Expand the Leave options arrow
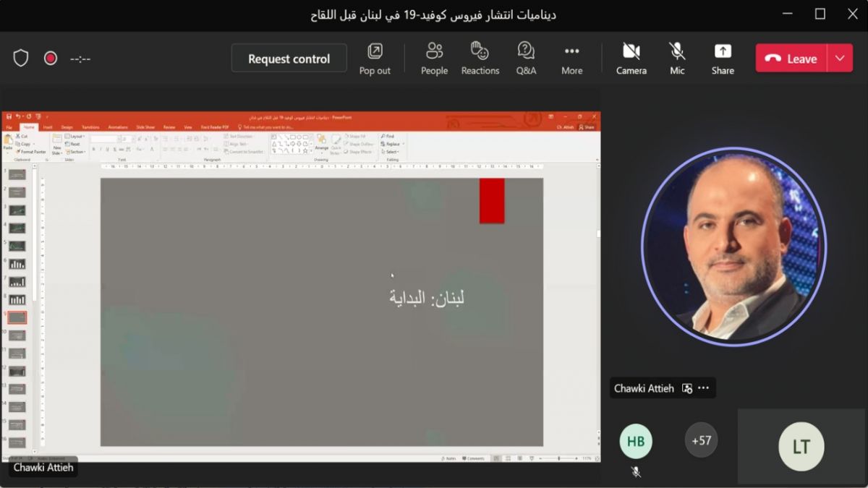This screenshot has width=868, height=488. coord(840,59)
